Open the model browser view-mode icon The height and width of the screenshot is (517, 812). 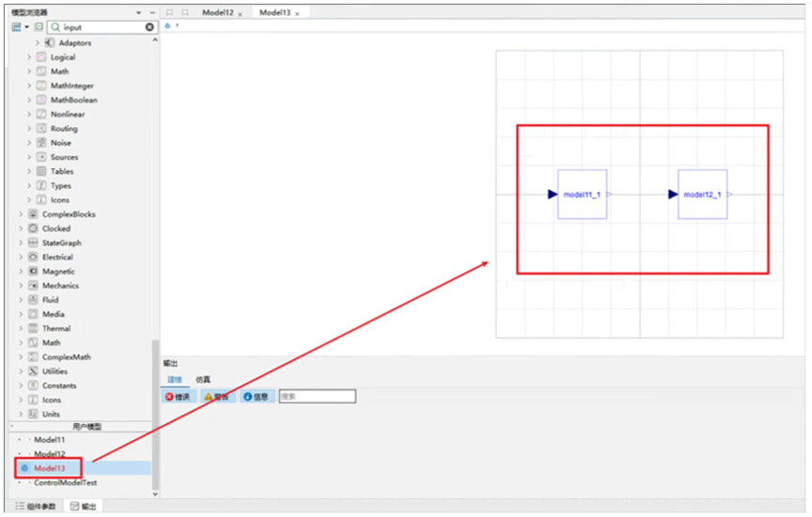pyautogui.click(x=17, y=27)
